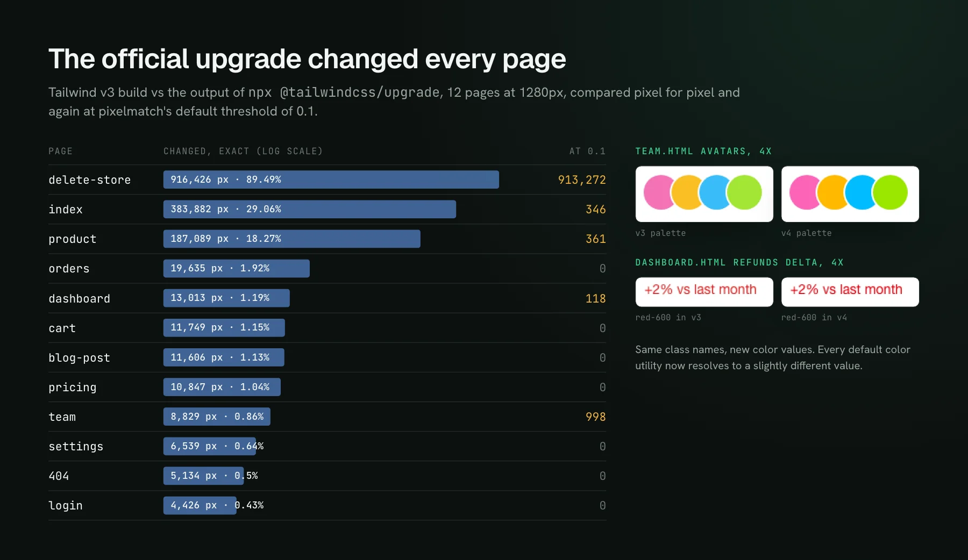Click the delete-store page label
Viewport: 968px width, 560px height.
coord(89,180)
